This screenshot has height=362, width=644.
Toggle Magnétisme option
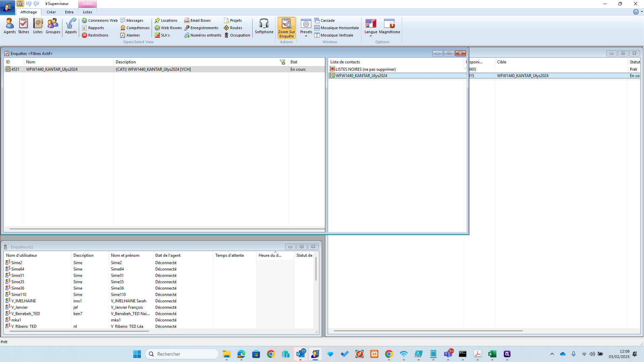389,26
